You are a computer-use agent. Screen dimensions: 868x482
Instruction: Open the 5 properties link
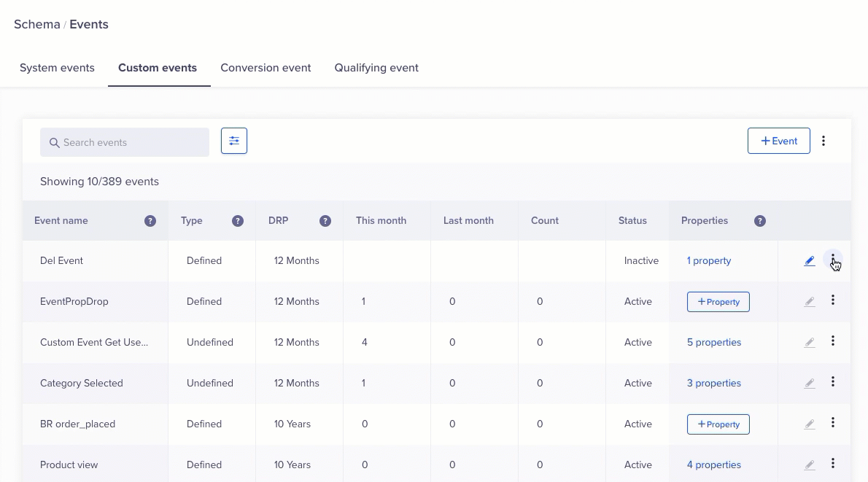click(714, 342)
